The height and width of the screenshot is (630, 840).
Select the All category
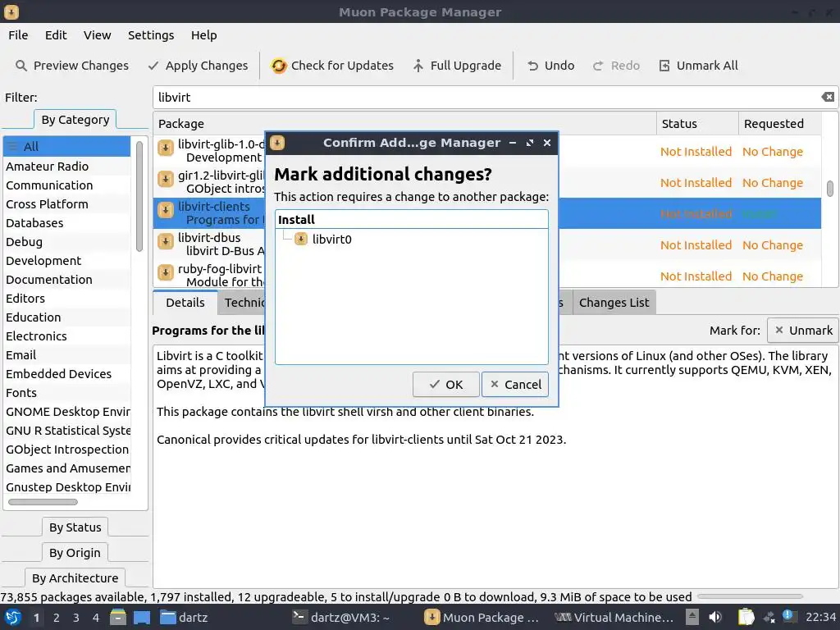click(66, 146)
